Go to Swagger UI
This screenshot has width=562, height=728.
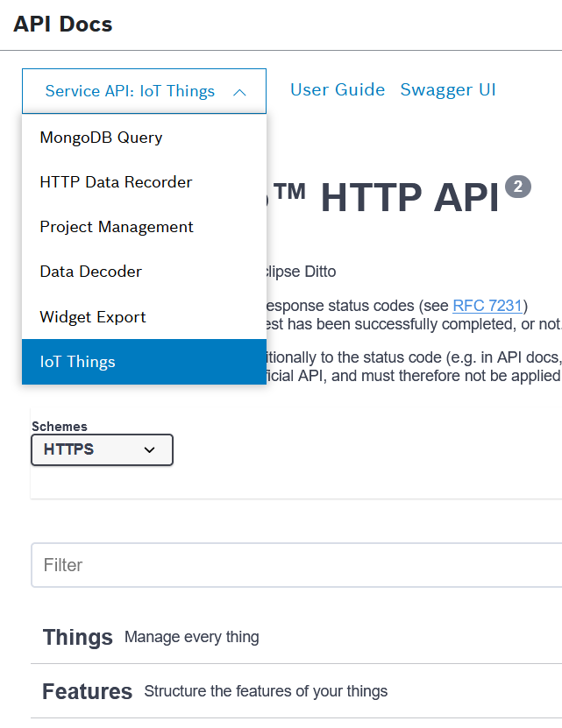tap(448, 89)
